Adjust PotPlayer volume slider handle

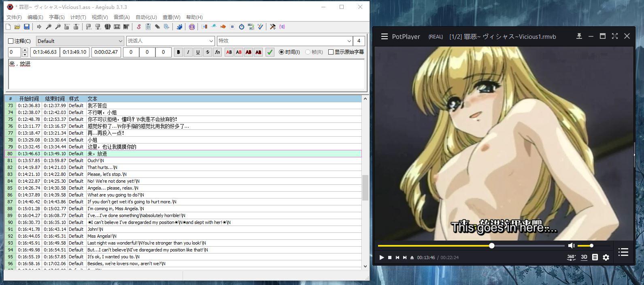click(x=591, y=245)
